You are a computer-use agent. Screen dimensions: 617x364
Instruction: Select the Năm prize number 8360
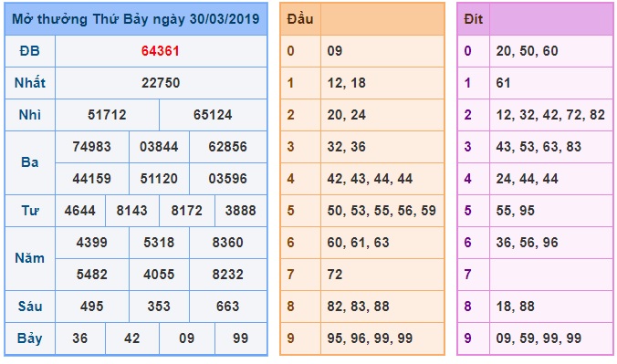coord(228,242)
